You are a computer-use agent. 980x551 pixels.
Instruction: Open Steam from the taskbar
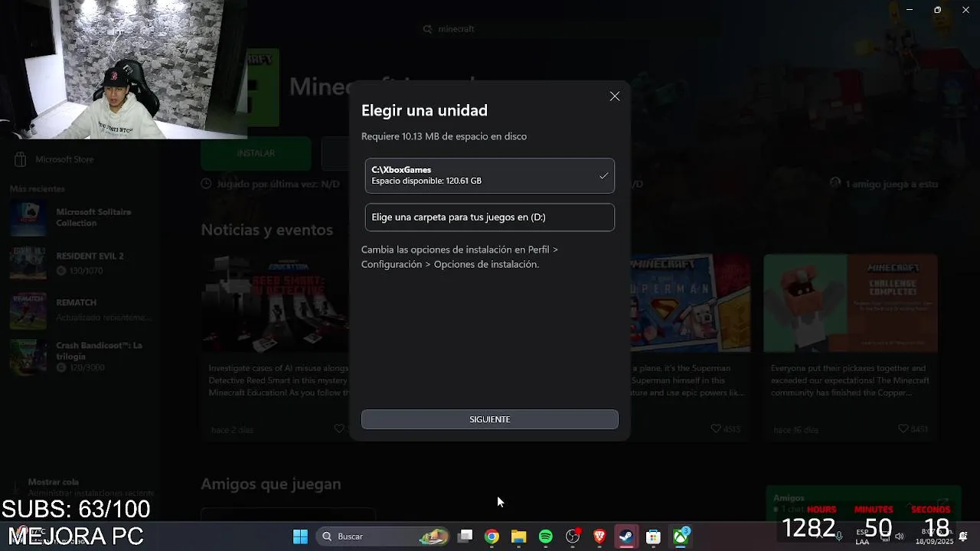pyautogui.click(x=626, y=536)
